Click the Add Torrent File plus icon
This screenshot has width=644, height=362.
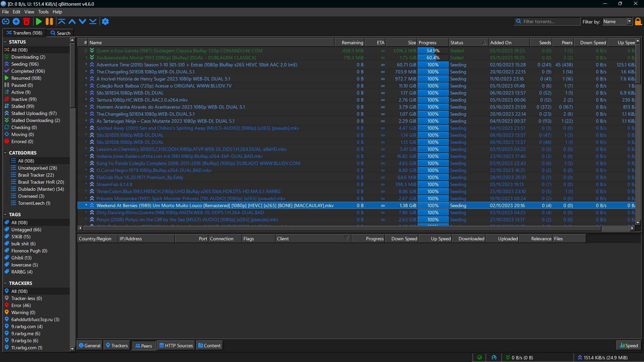16,21
